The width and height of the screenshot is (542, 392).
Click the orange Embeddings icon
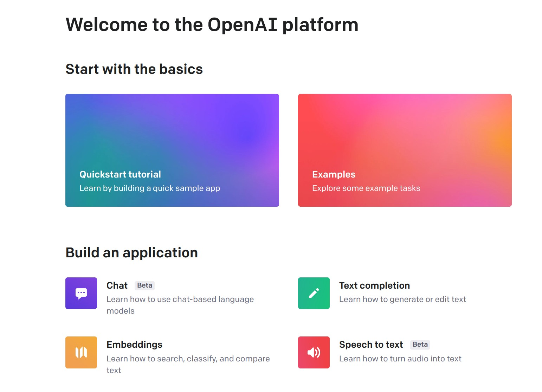pos(81,352)
